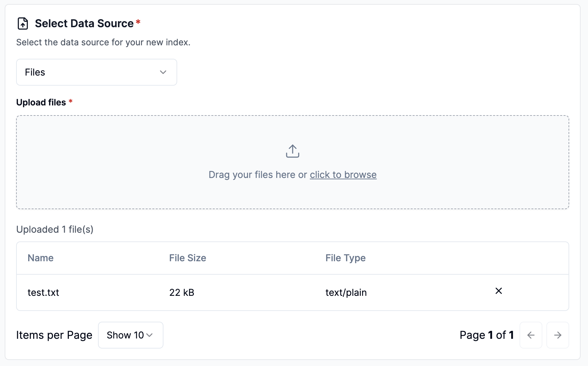Click the Name column header
The width and height of the screenshot is (588, 366).
41,258
